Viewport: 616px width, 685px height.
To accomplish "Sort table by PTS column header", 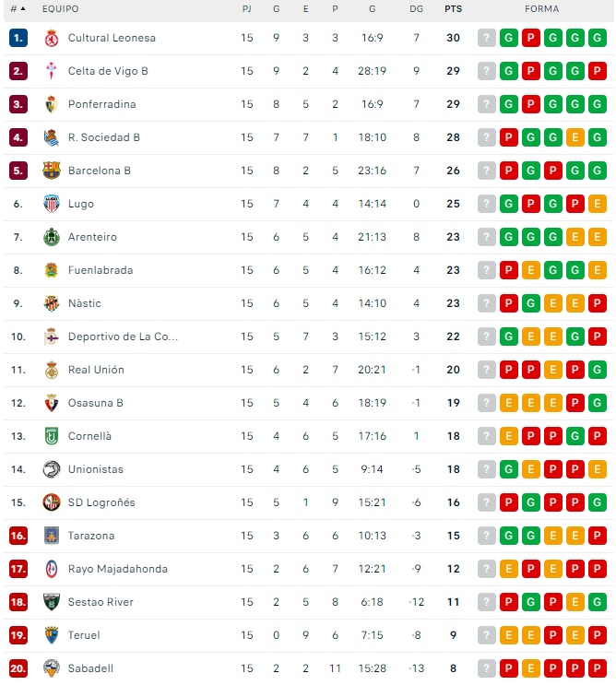I will click(453, 9).
